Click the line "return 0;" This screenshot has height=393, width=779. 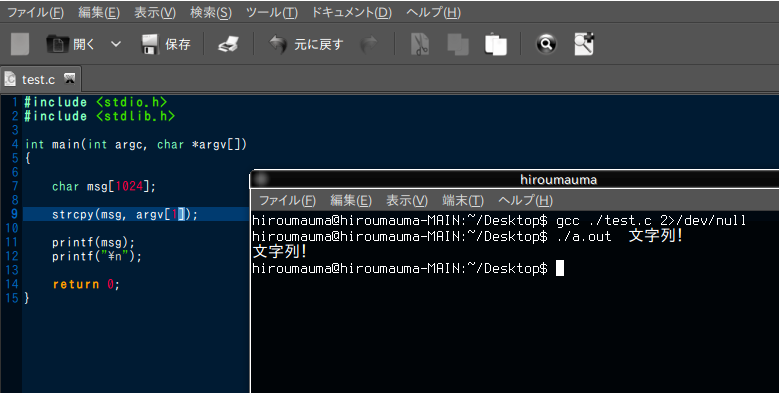(86, 284)
